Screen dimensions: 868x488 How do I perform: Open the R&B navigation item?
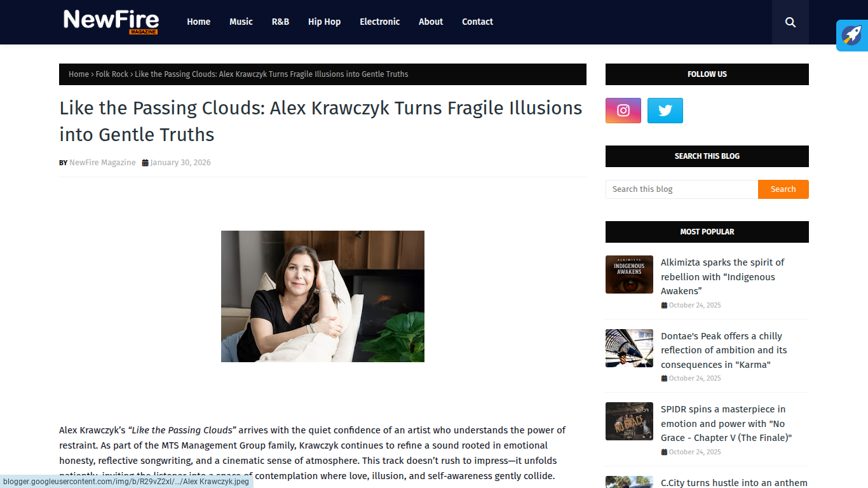click(280, 22)
